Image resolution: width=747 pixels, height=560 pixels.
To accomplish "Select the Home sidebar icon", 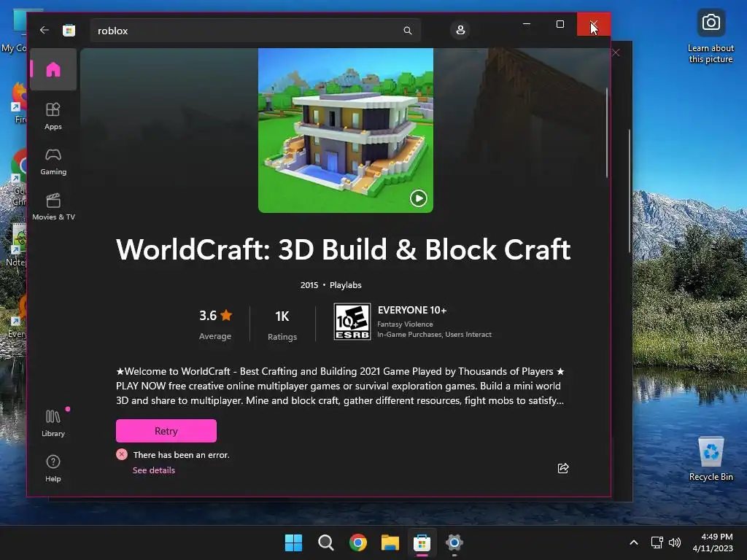I will [x=53, y=69].
